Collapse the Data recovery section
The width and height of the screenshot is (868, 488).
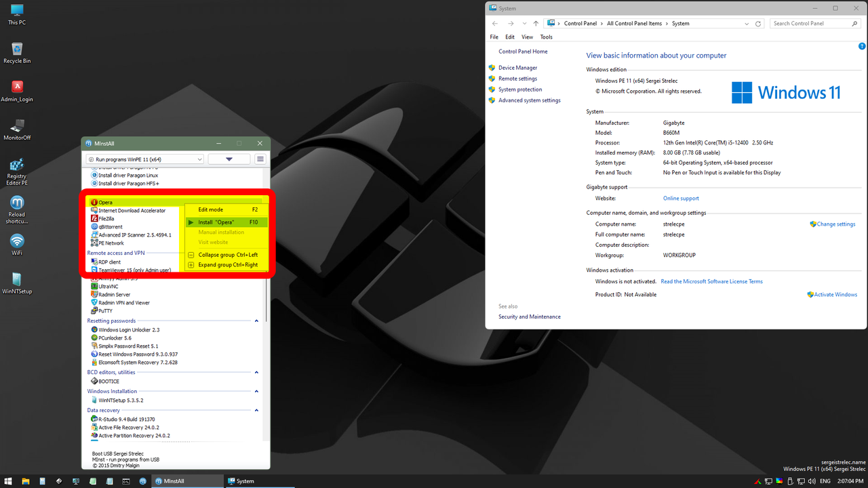tap(256, 409)
